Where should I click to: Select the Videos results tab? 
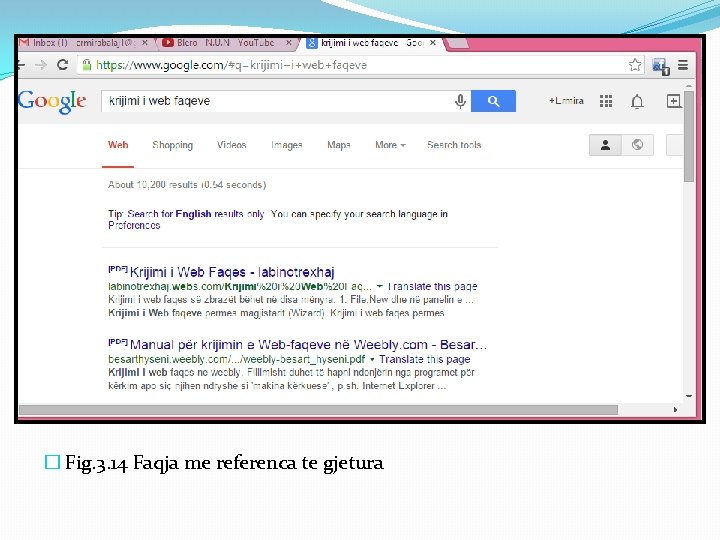pyautogui.click(x=231, y=145)
